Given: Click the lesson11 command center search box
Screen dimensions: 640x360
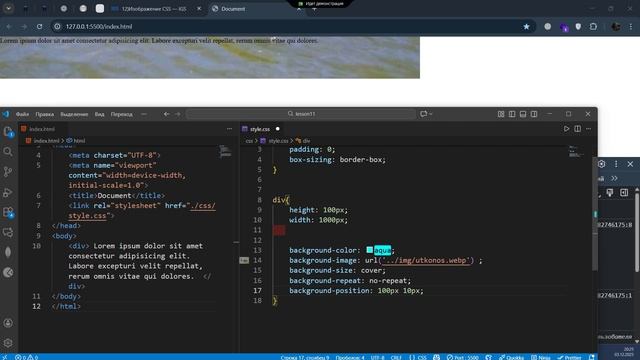Looking at the screenshot, I should (301, 114).
